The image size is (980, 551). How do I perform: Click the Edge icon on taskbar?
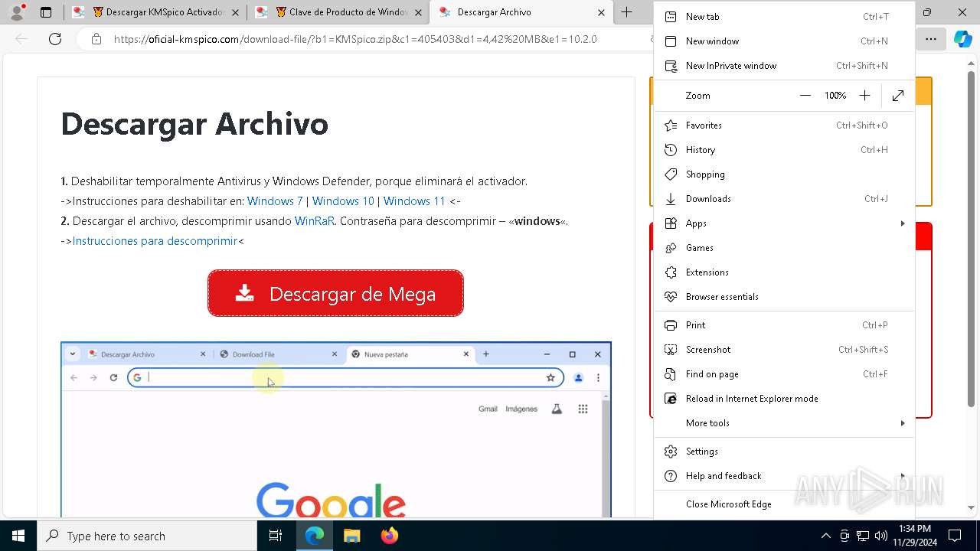pyautogui.click(x=315, y=536)
